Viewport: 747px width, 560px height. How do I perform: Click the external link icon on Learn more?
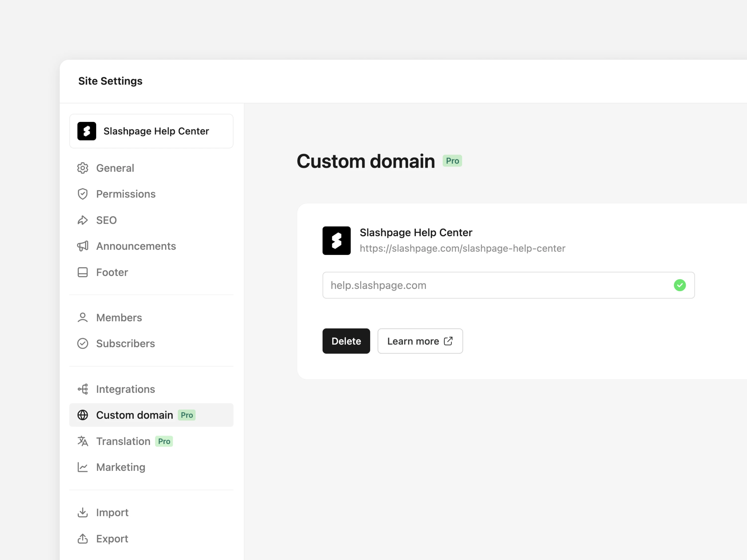tap(448, 341)
